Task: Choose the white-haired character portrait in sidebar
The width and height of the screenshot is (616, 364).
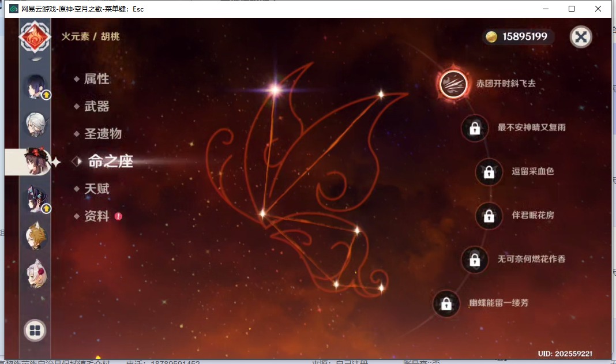Action: point(35,123)
